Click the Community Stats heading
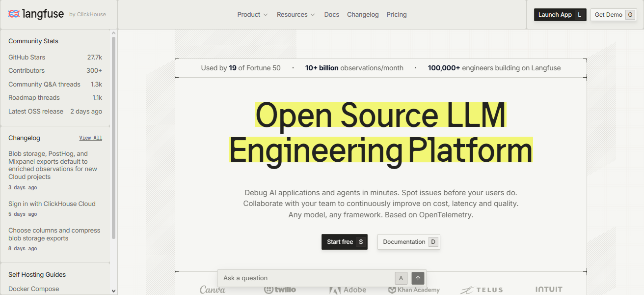This screenshot has height=295, width=644. 33,41
